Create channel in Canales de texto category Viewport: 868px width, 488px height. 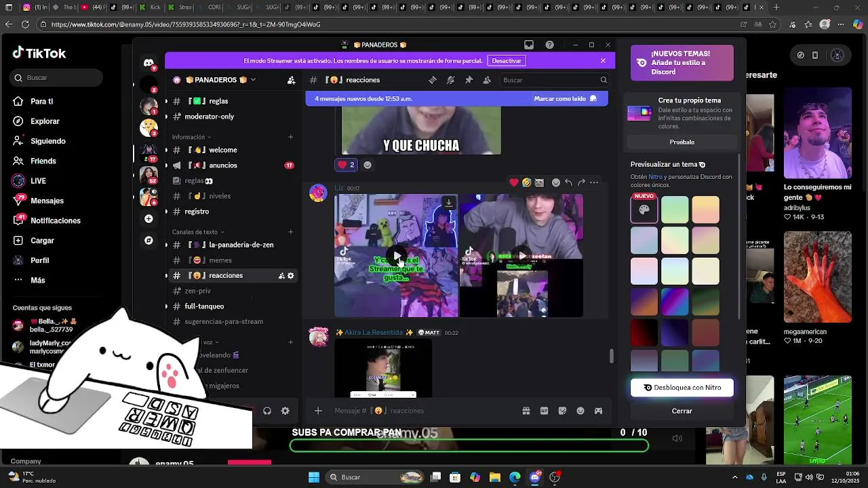(291, 232)
